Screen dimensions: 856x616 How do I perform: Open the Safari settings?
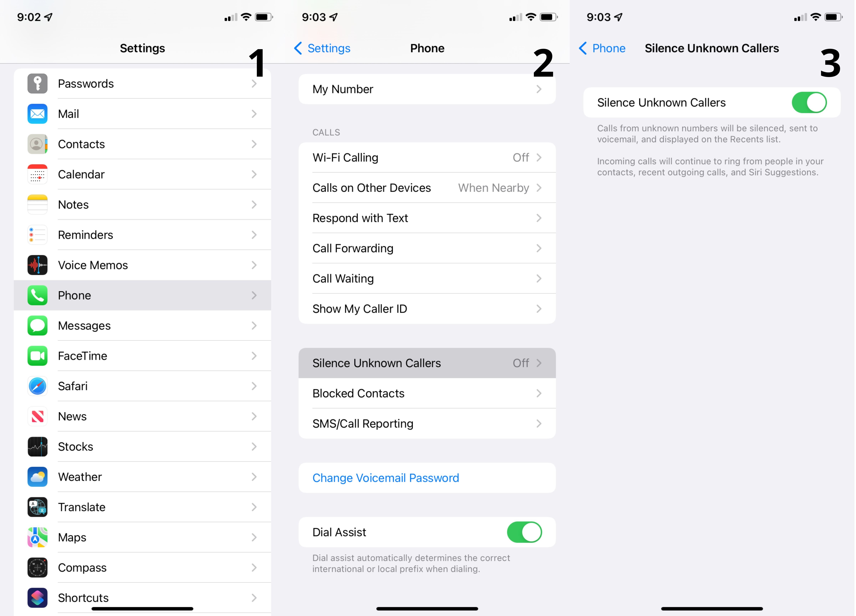pos(142,386)
